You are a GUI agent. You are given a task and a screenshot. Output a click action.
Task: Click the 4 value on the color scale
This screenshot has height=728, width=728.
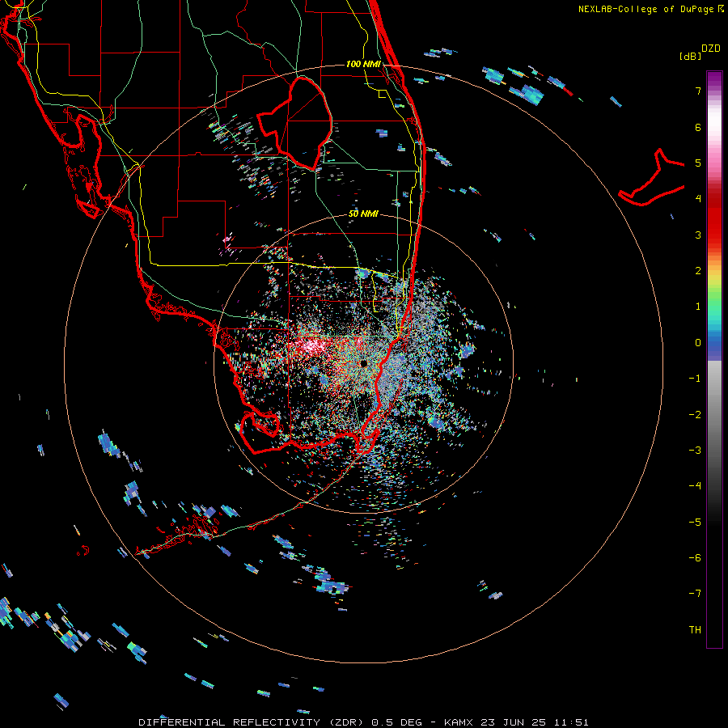698,199
